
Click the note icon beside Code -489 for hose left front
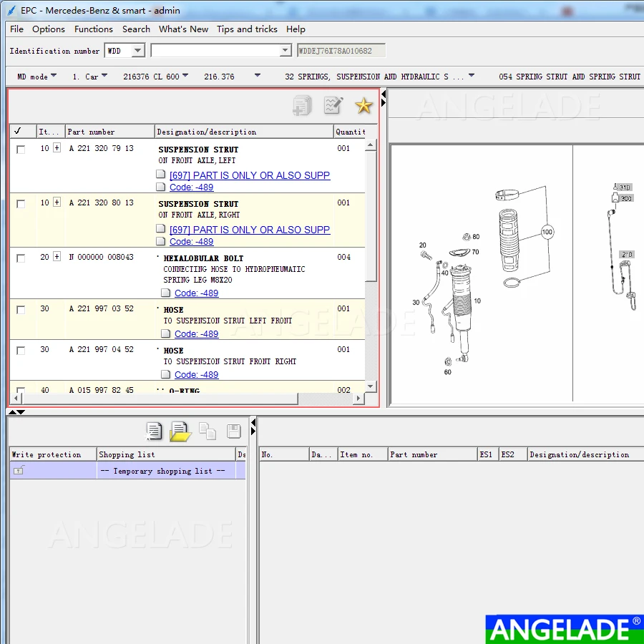[165, 333]
